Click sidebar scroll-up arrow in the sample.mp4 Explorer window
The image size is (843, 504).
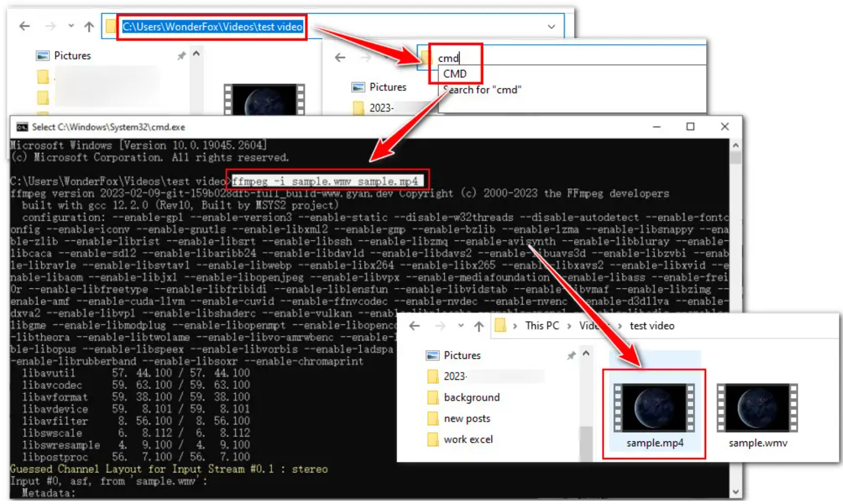click(586, 353)
